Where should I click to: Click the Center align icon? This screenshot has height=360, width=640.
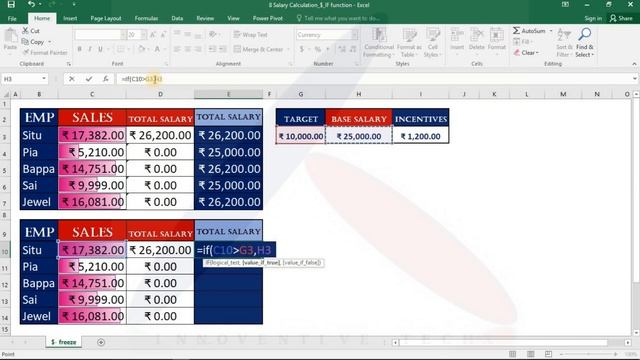187,49
